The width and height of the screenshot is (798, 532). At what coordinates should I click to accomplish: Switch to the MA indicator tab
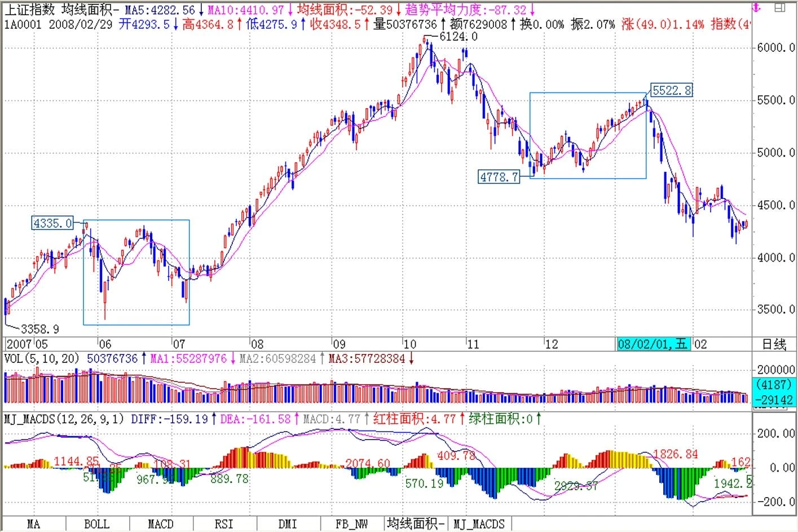[x=34, y=524]
